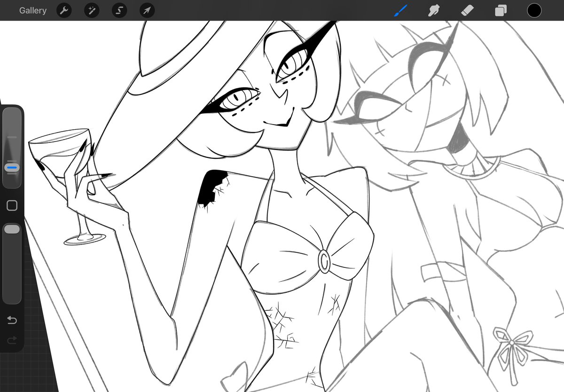Redo the last undone stroke
Viewport: 564px width, 392px height.
tap(12, 339)
